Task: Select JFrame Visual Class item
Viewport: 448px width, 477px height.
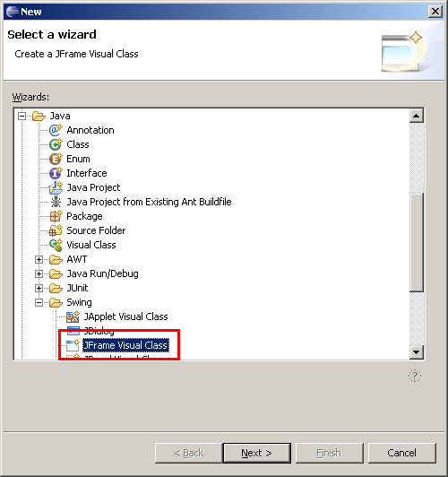Action: pos(125,345)
